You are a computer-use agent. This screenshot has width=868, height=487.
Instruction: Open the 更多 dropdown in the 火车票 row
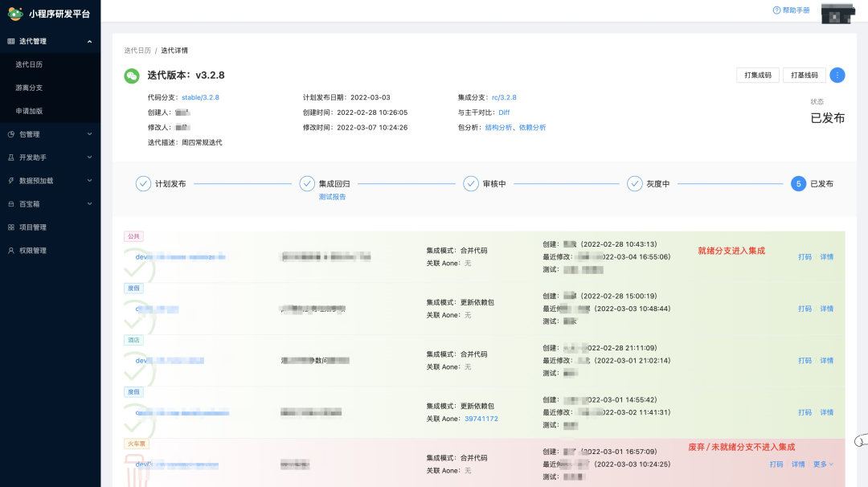[x=821, y=464]
